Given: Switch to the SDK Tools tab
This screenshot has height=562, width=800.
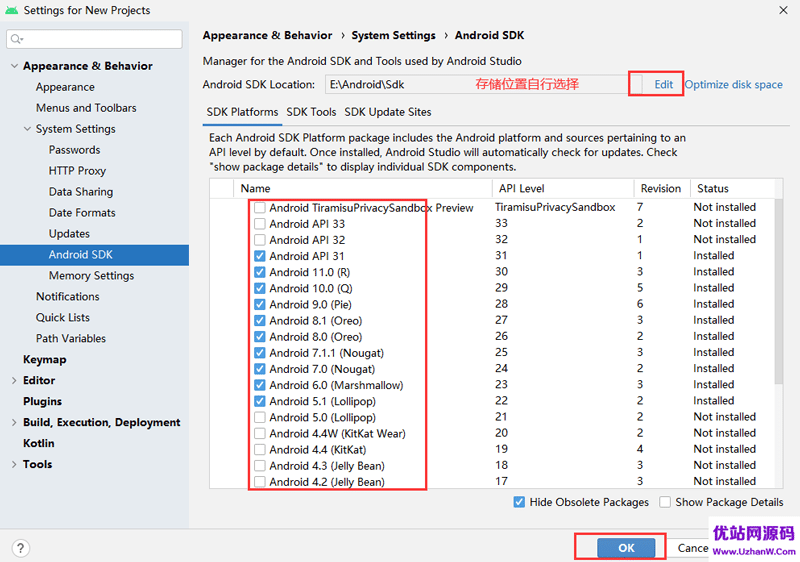Looking at the screenshot, I should [x=311, y=112].
